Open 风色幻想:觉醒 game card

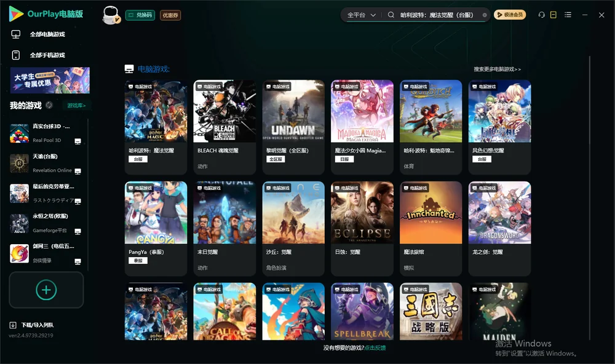[x=499, y=127]
